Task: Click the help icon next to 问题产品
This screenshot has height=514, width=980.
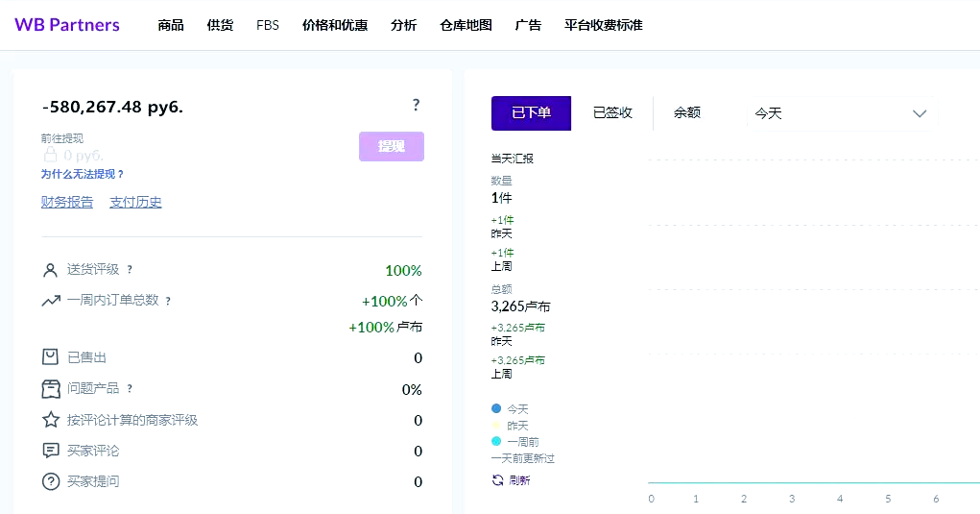Action: pos(130,388)
